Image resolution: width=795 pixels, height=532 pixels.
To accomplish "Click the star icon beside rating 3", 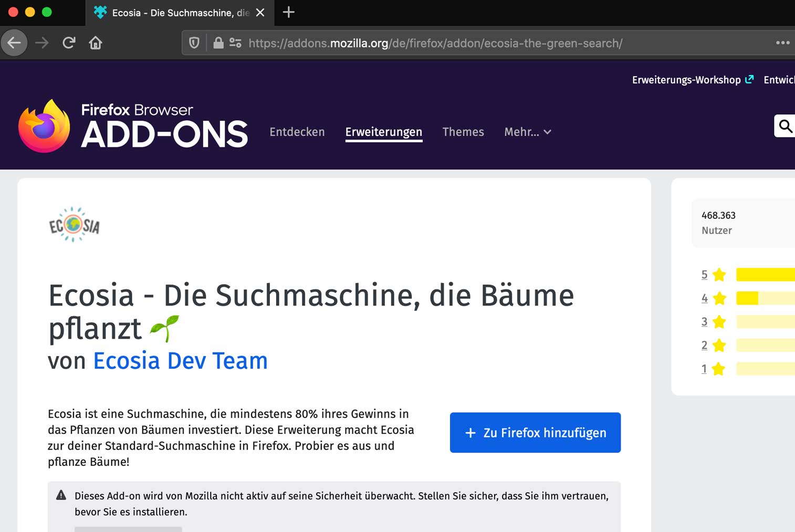I will tap(719, 322).
